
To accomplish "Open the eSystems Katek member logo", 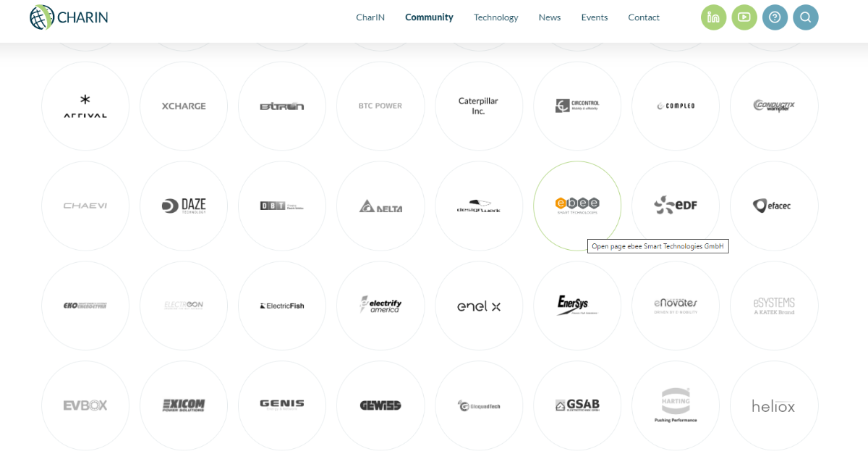I will (x=774, y=306).
